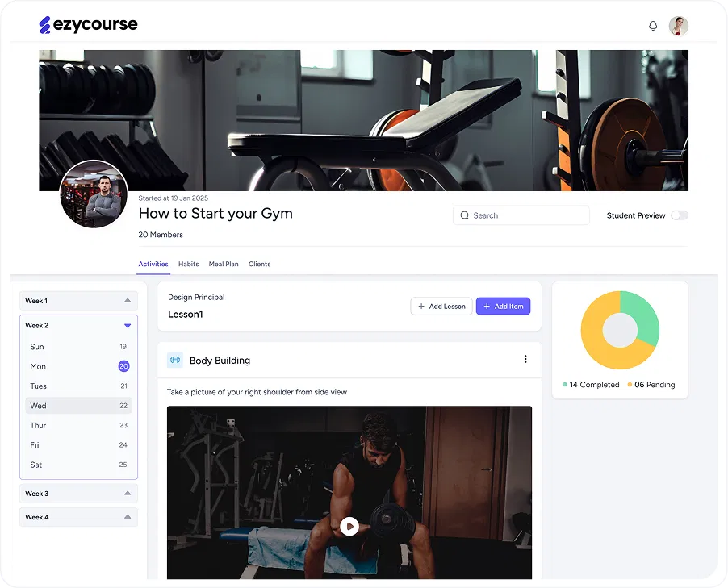Image resolution: width=728 pixels, height=588 pixels.
Task: Select Wed 22 in the week list
Action: [x=78, y=406]
